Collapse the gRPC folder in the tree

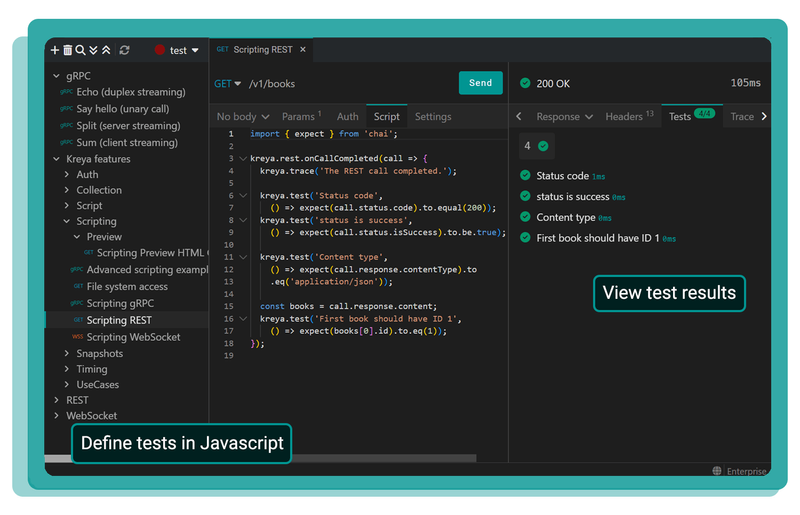pos(56,76)
